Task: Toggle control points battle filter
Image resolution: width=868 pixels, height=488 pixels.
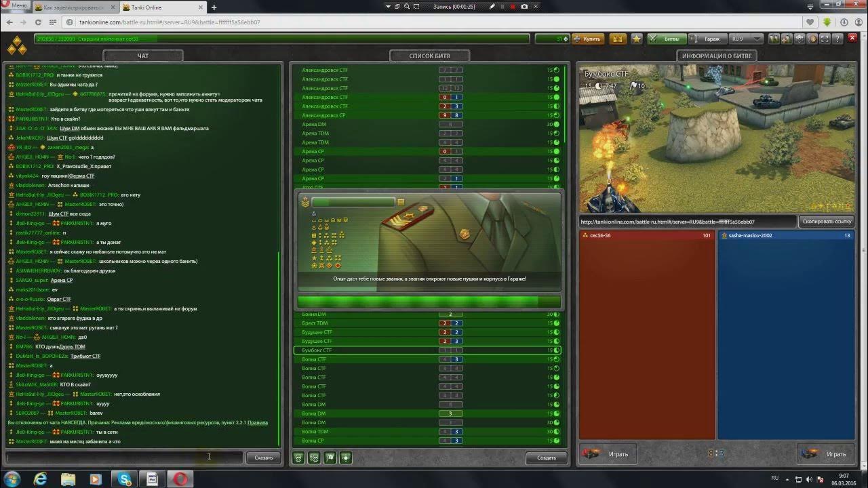Action: 347,457
